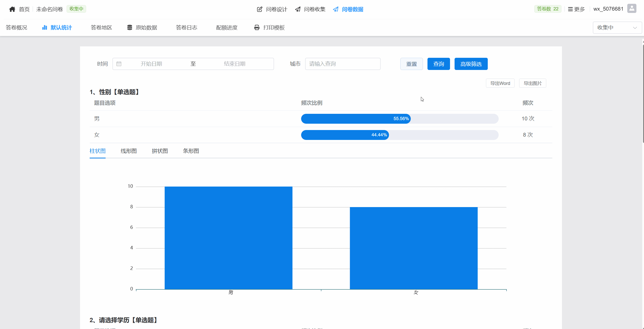Click the 城市 search input field
Screen dimensions: 644x329
(x=343, y=64)
